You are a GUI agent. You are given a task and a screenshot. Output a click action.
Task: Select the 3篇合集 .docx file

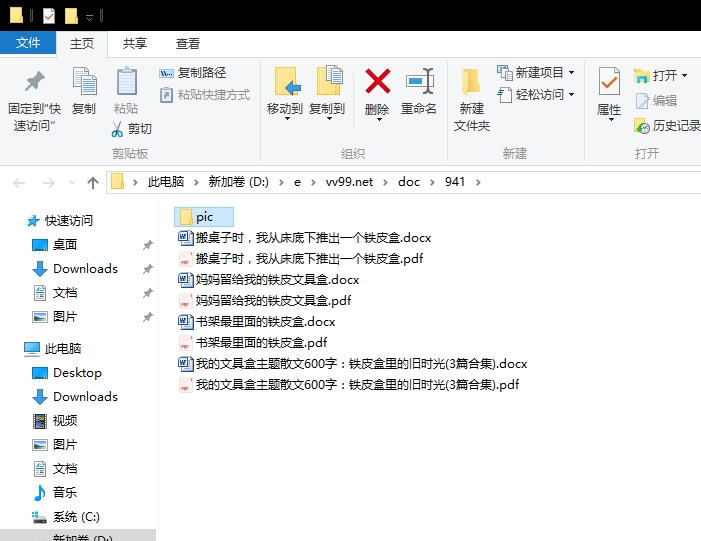point(353,363)
